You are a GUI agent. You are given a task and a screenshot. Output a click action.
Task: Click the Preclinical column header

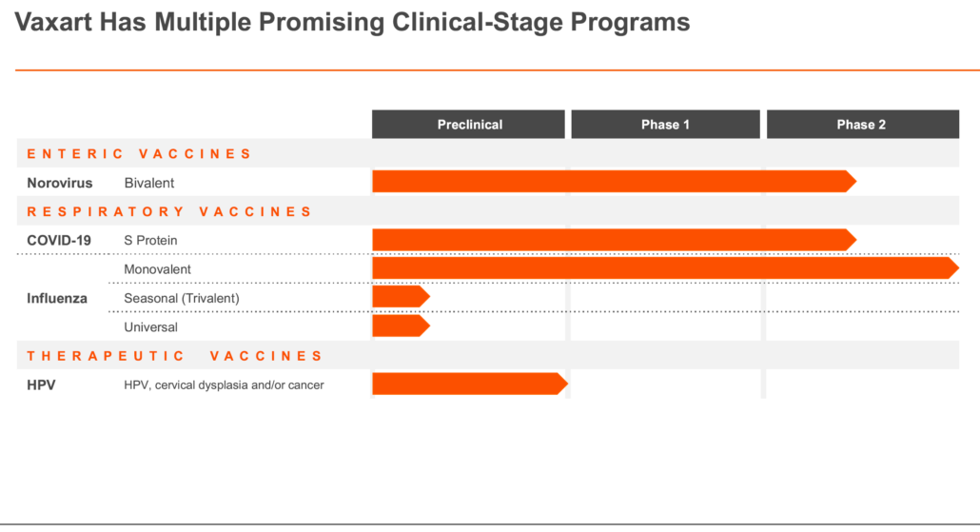pyautogui.click(x=468, y=125)
